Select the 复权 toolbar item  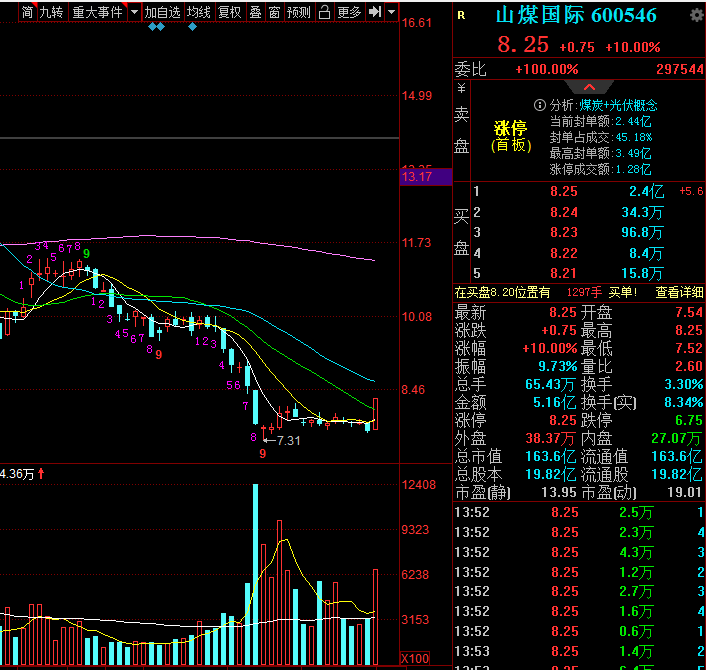pyautogui.click(x=229, y=13)
